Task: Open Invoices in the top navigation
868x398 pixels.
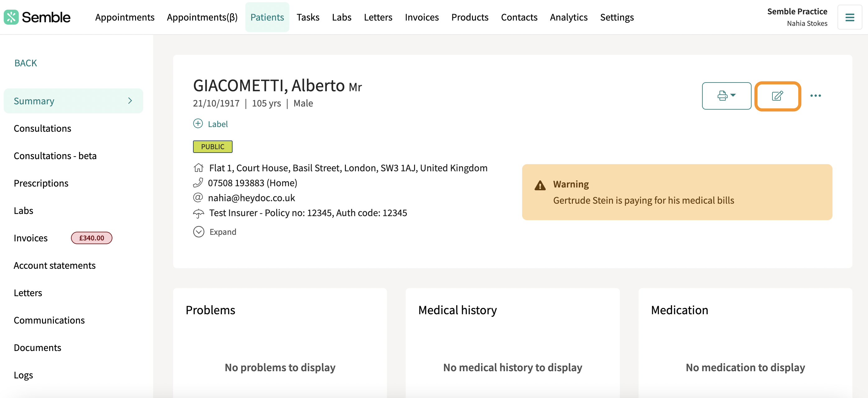Action: click(x=422, y=17)
